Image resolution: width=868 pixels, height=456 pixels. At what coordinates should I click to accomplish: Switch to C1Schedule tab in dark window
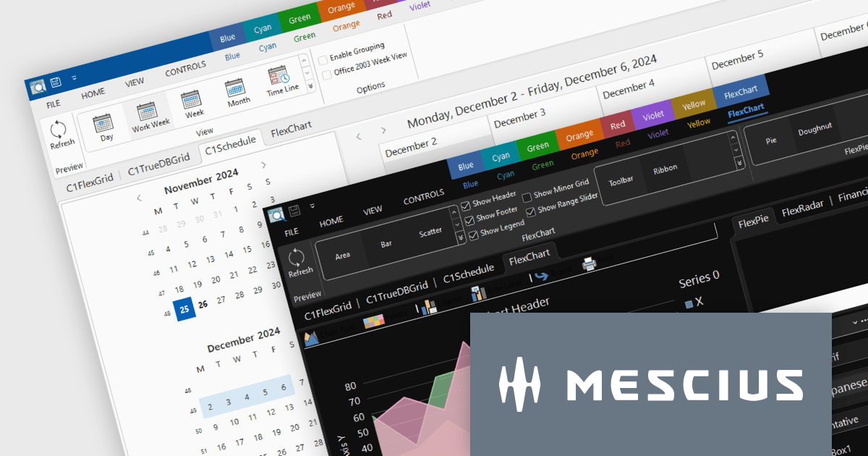(468, 272)
